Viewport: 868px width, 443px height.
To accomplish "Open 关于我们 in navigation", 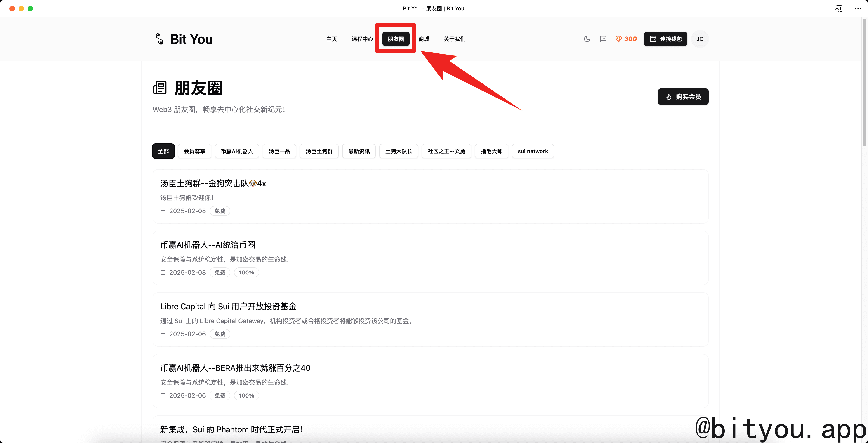I will click(x=455, y=39).
